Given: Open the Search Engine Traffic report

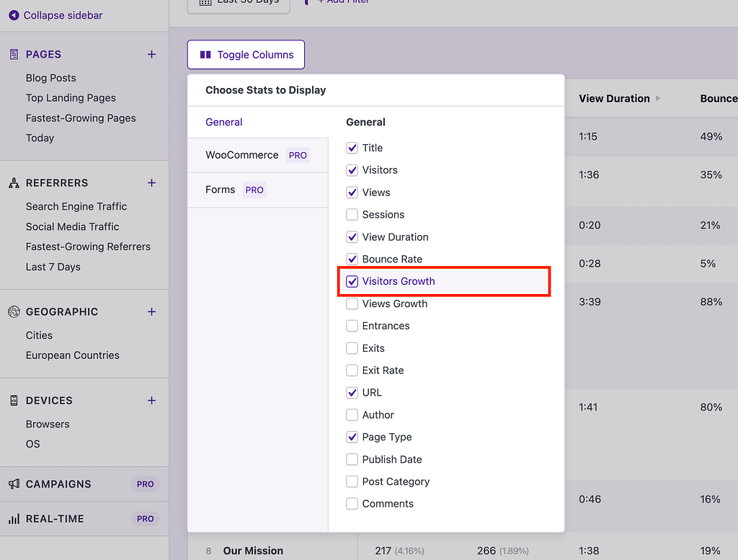Looking at the screenshot, I should [x=76, y=206].
